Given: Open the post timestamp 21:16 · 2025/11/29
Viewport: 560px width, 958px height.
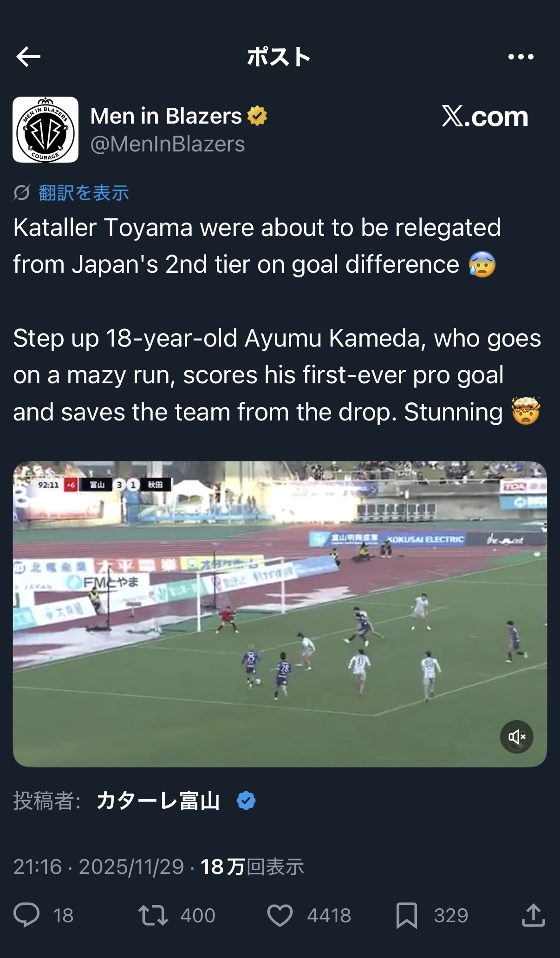Looking at the screenshot, I should click(98, 867).
